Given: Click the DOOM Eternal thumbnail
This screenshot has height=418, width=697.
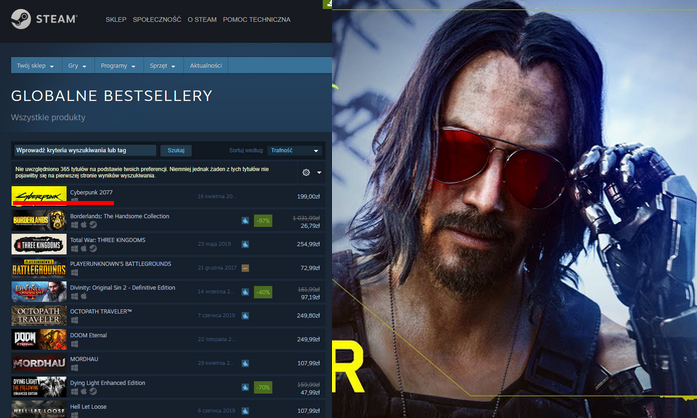Looking at the screenshot, I should click(39, 339).
